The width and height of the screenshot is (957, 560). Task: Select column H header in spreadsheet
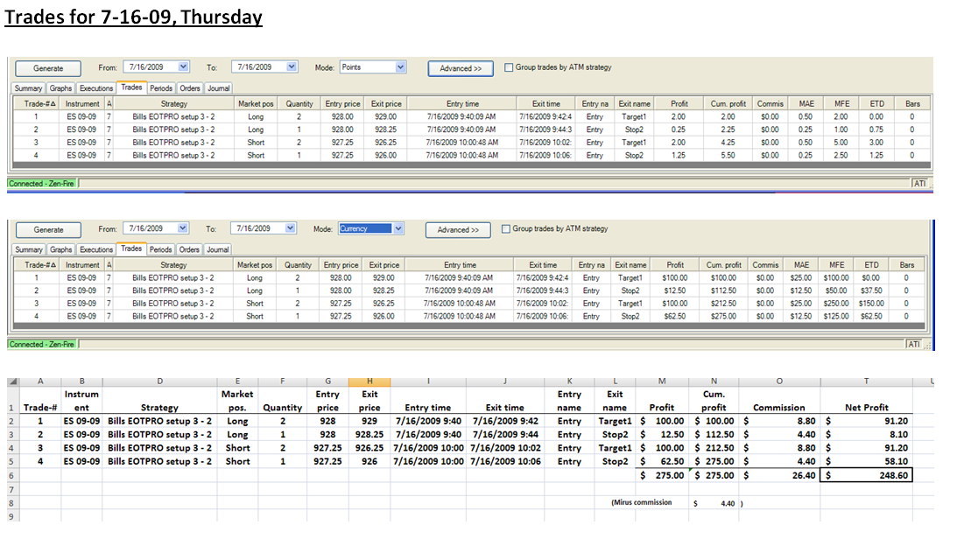[369, 381]
